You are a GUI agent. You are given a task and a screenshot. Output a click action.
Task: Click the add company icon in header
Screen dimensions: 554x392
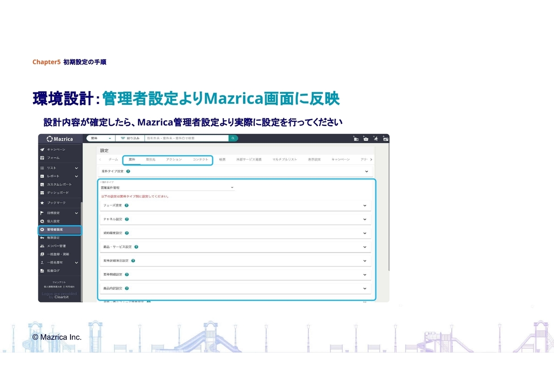click(355, 138)
